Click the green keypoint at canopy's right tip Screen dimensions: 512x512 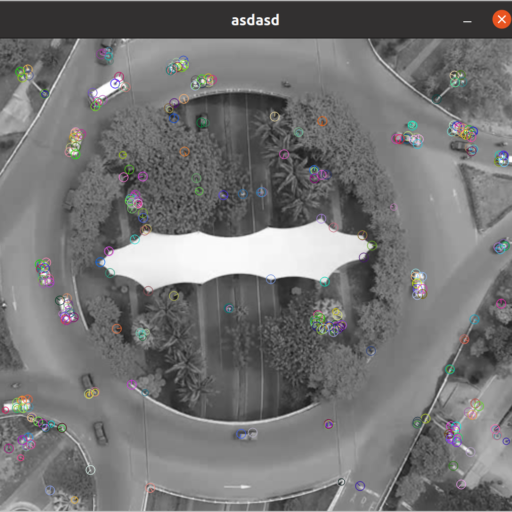[372, 246]
